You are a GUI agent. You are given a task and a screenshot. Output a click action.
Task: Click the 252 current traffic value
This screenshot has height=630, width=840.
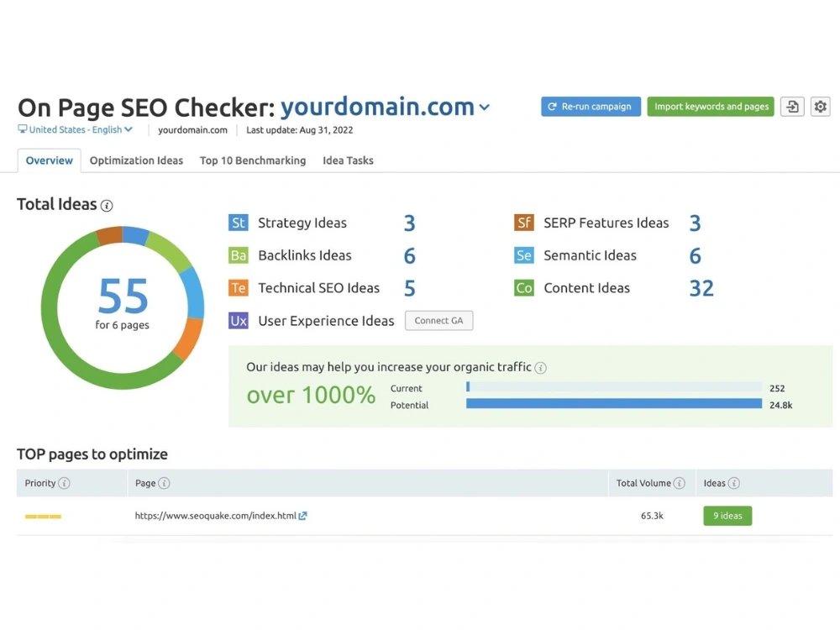coord(777,388)
